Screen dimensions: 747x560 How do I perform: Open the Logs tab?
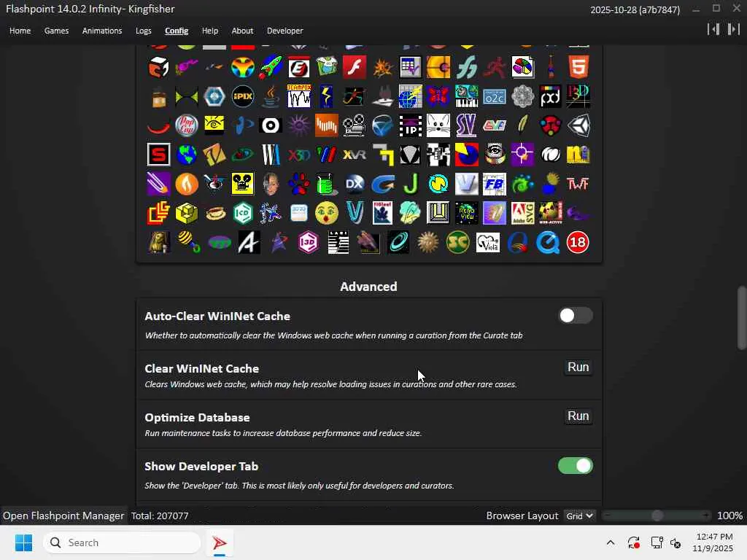tap(144, 31)
